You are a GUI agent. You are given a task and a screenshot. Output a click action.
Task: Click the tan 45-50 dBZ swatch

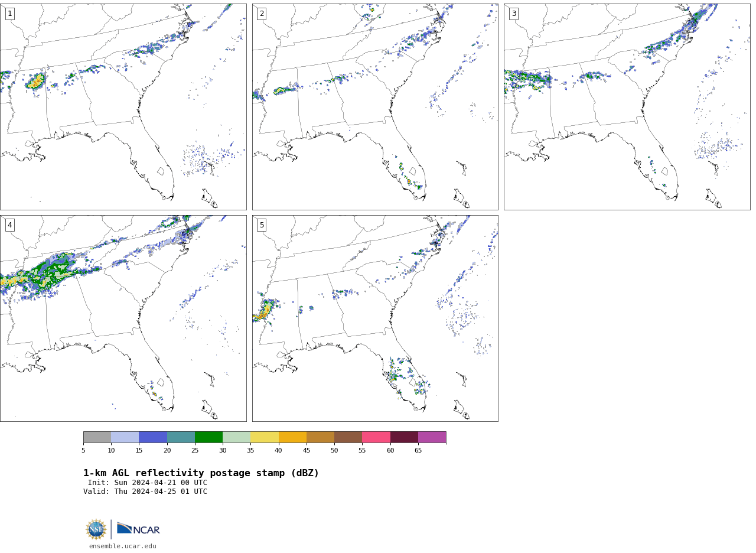pyautogui.click(x=320, y=437)
